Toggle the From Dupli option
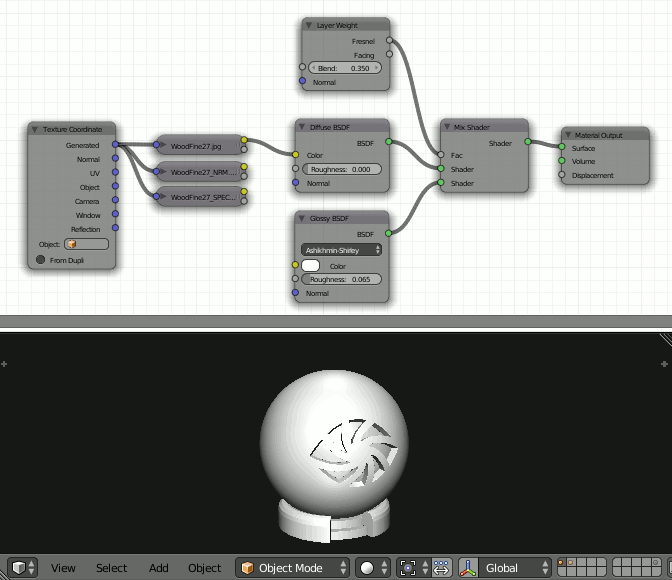This screenshot has width=672, height=580. [41, 260]
